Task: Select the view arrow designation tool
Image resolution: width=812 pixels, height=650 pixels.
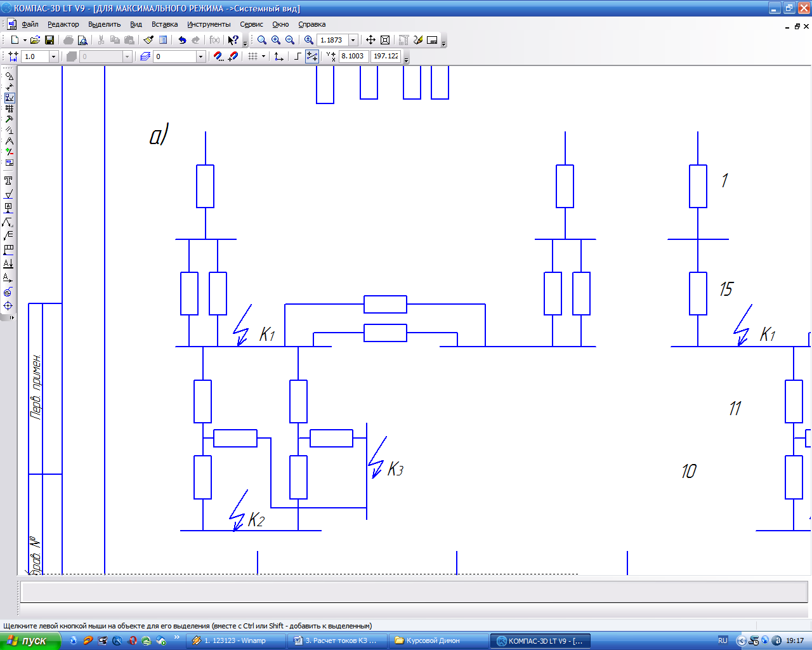Action: [x=8, y=278]
